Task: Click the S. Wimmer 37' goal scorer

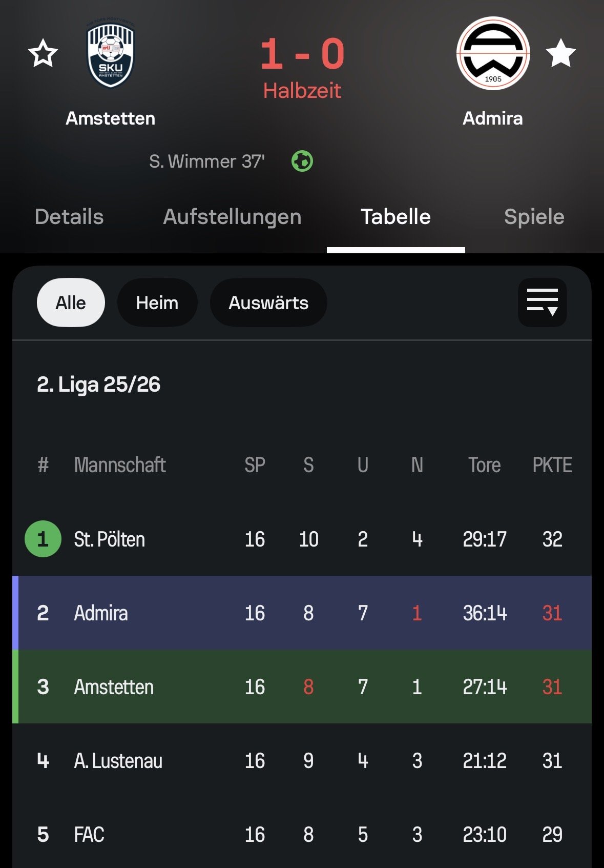Action: click(x=207, y=162)
